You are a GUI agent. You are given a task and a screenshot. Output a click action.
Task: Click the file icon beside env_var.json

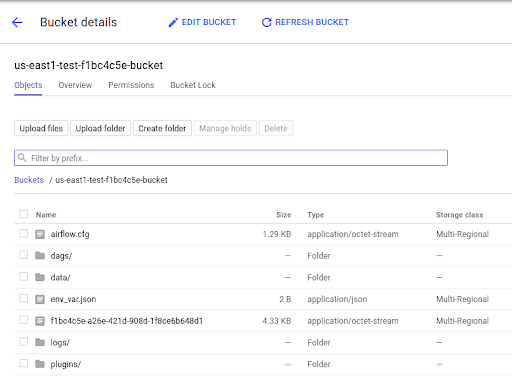40,299
